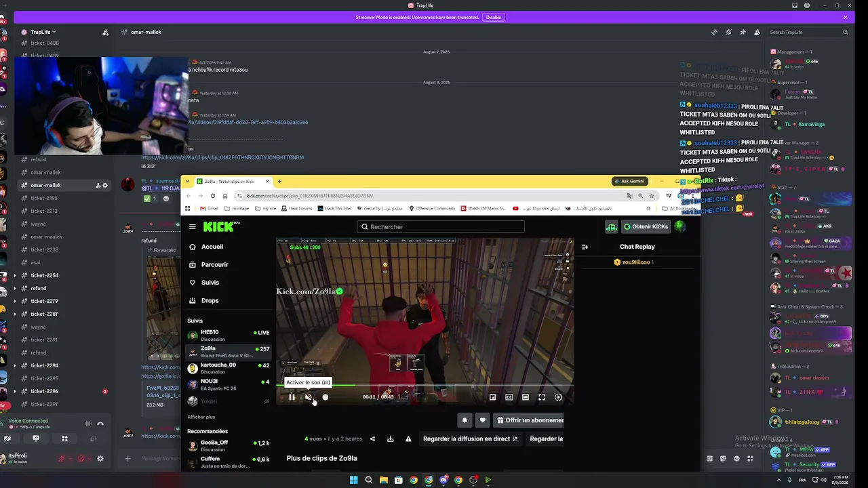Adjust the Kick player volume knob

pyautogui.click(x=325, y=397)
